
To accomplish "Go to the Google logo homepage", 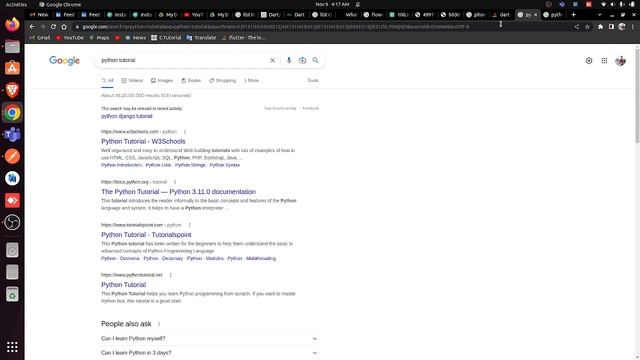I will [64, 61].
